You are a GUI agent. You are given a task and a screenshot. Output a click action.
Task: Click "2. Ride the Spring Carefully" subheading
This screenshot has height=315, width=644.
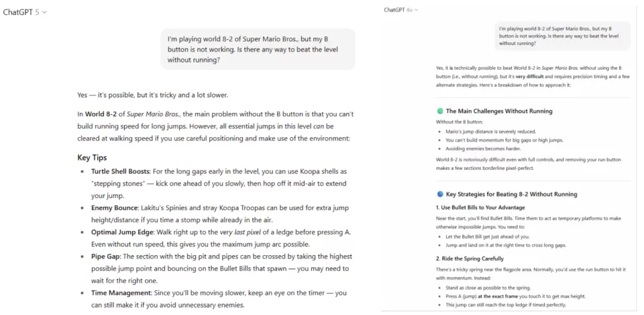click(470, 259)
